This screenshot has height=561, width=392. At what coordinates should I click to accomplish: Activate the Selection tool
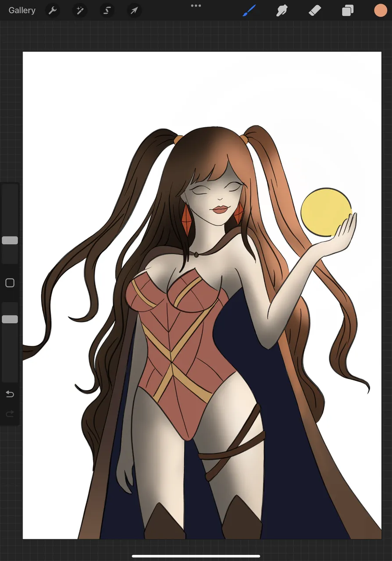click(x=107, y=11)
